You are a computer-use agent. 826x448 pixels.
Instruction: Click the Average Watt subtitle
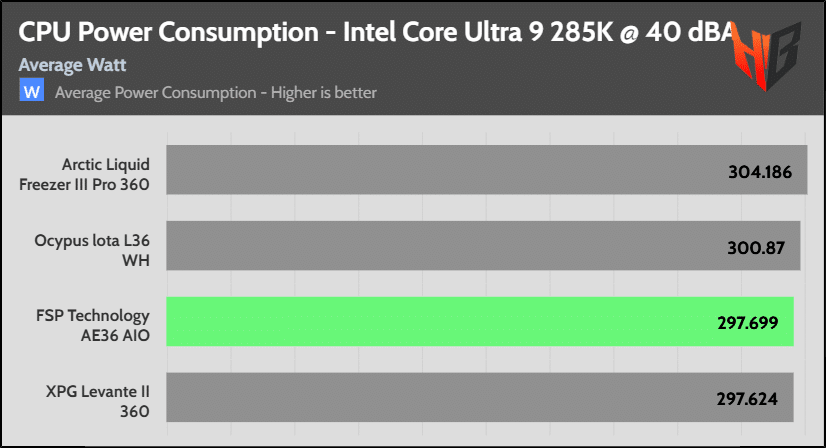coord(72,65)
